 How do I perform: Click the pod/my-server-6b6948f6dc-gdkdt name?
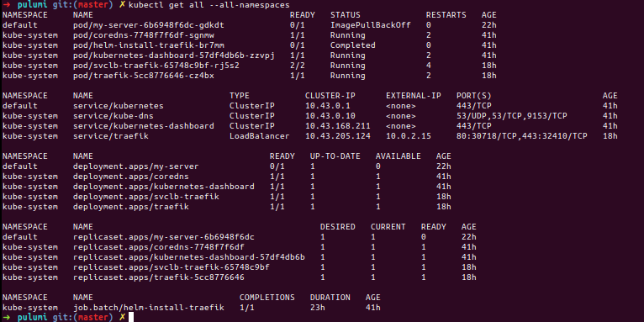(x=148, y=25)
